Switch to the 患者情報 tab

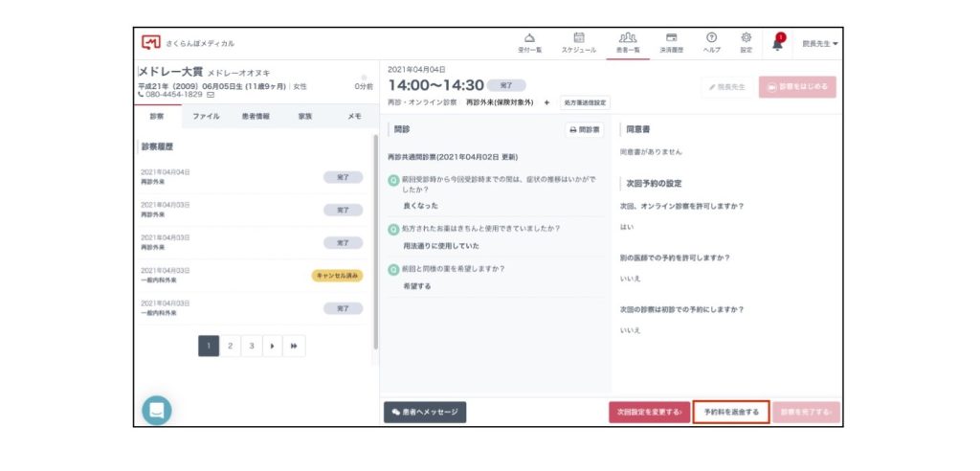[256, 117]
